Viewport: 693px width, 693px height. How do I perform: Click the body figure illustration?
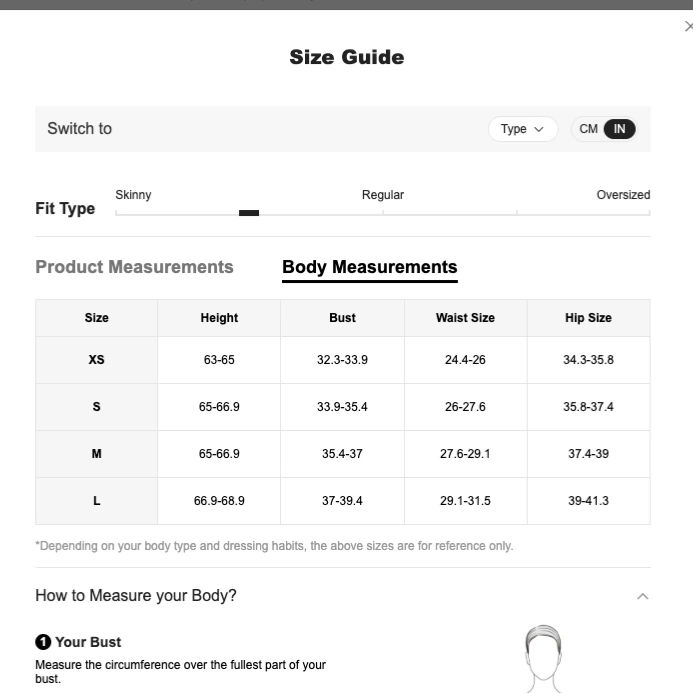pos(543,659)
